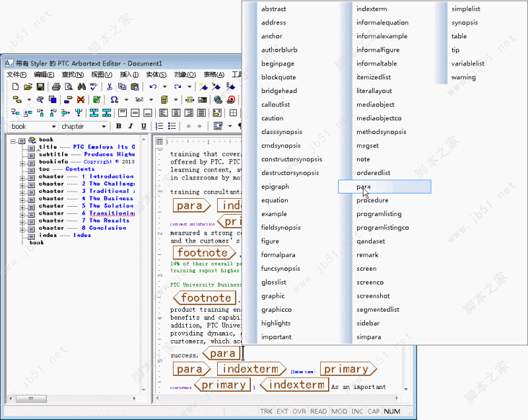528x420 pixels.
Task: Open the Undo history dropdown arrow
Action: 164,87
